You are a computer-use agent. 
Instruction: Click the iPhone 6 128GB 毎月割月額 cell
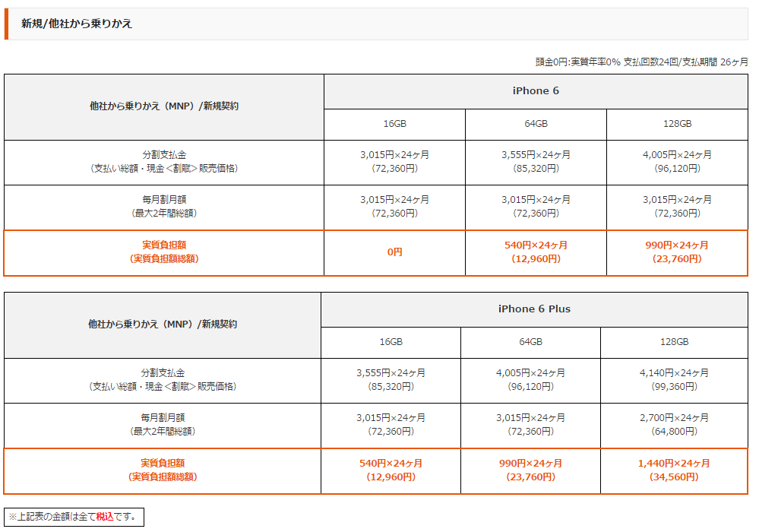tap(677, 207)
